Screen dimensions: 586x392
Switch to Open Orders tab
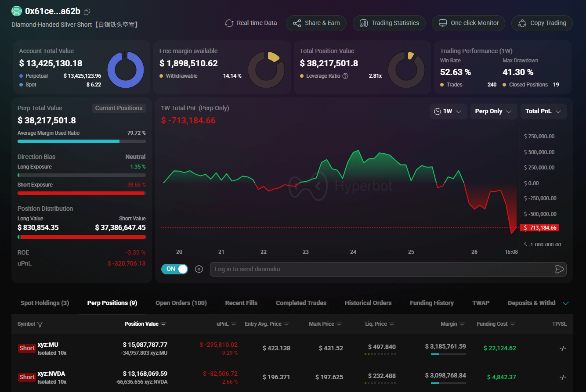pyautogui.click(x=181, y=303)
